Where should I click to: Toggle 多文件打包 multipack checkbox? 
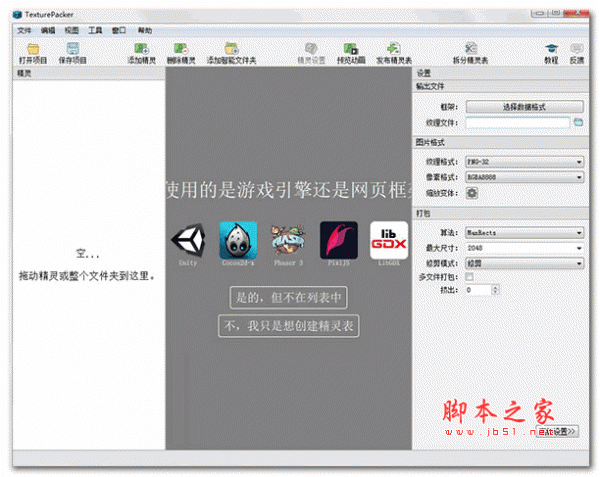click(469, 277)
